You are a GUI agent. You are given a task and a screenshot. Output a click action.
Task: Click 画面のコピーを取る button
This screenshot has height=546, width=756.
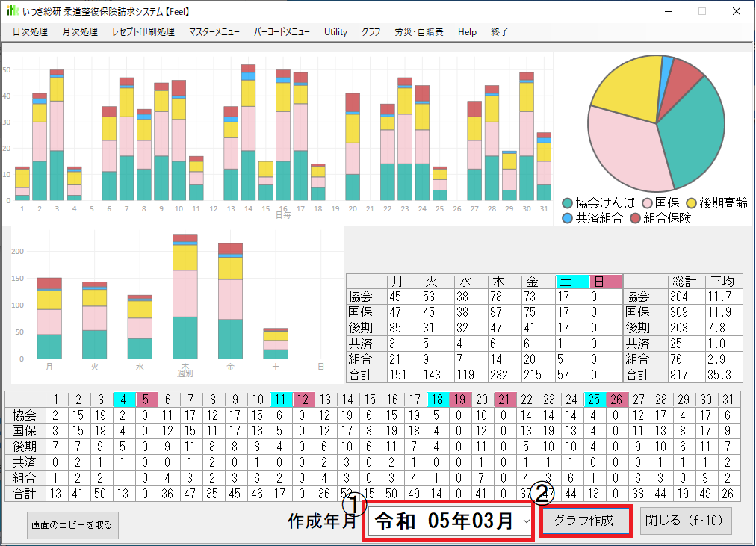(x=72, y=525)
